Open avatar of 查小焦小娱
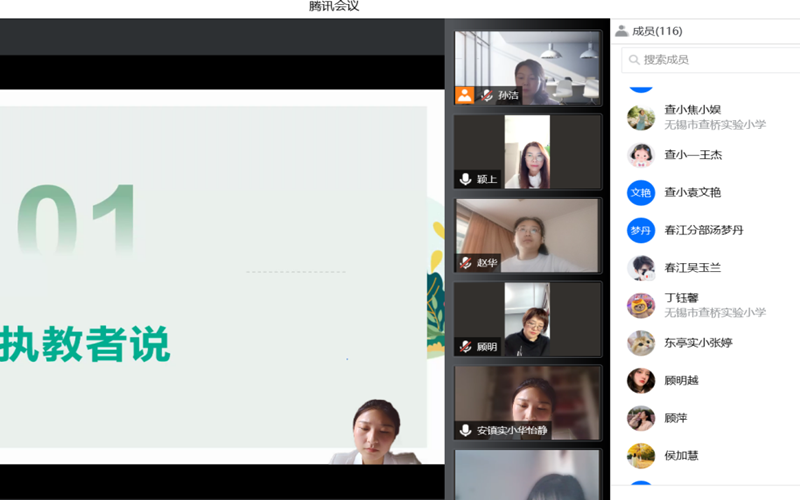The width and height of the screenshot is (800, 500). coord(641,117)
